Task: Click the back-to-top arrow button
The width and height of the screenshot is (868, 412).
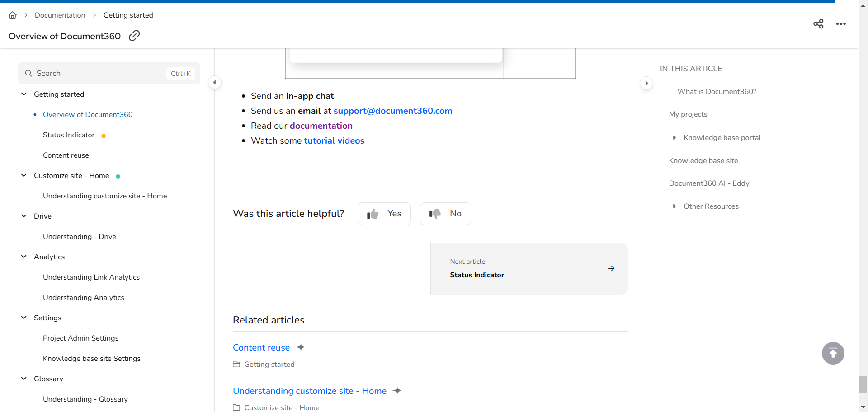Action: (x=833, y=353)
